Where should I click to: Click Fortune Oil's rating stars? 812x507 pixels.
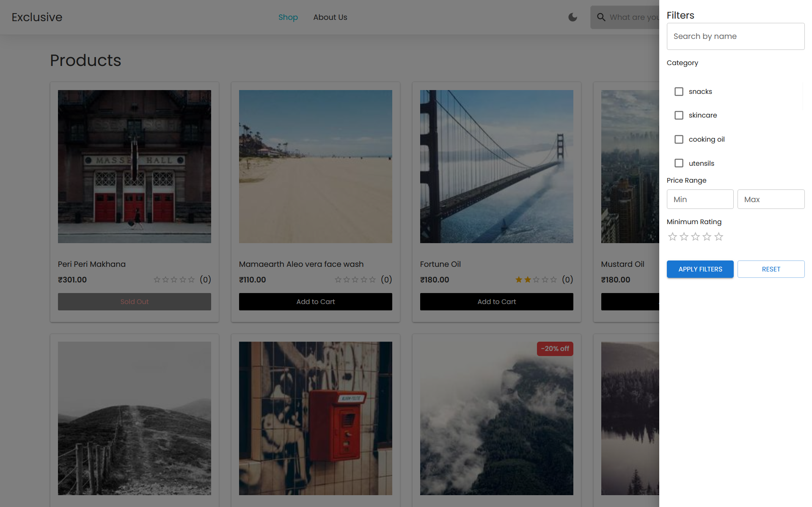pos(536,280)
